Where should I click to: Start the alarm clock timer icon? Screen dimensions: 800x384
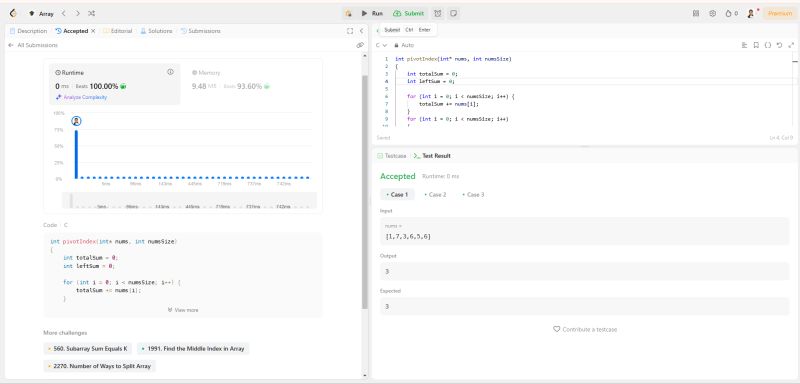pos(438,14)
